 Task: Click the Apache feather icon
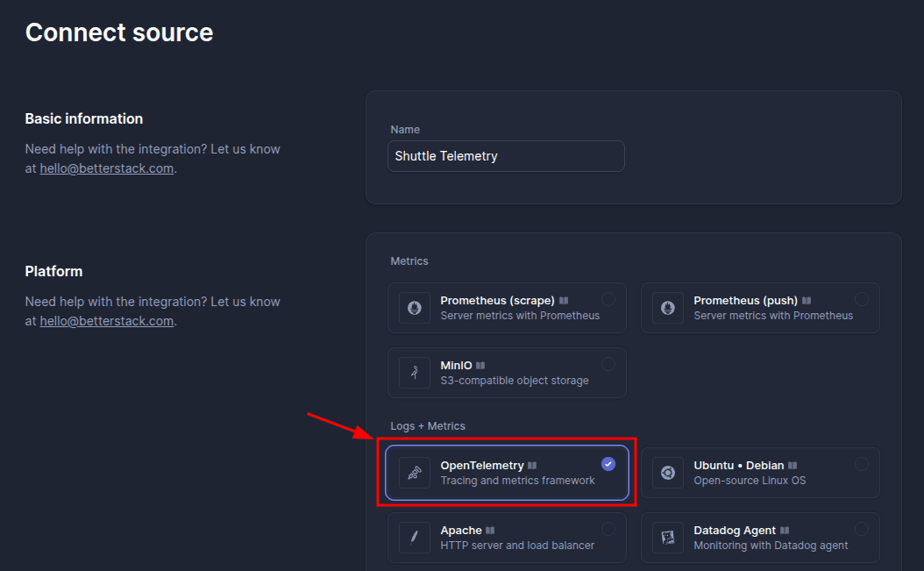(415, 538)
